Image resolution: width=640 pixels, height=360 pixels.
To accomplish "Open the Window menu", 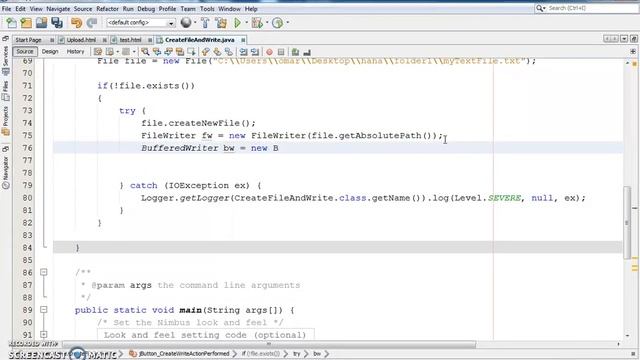I will coord(229,9).
